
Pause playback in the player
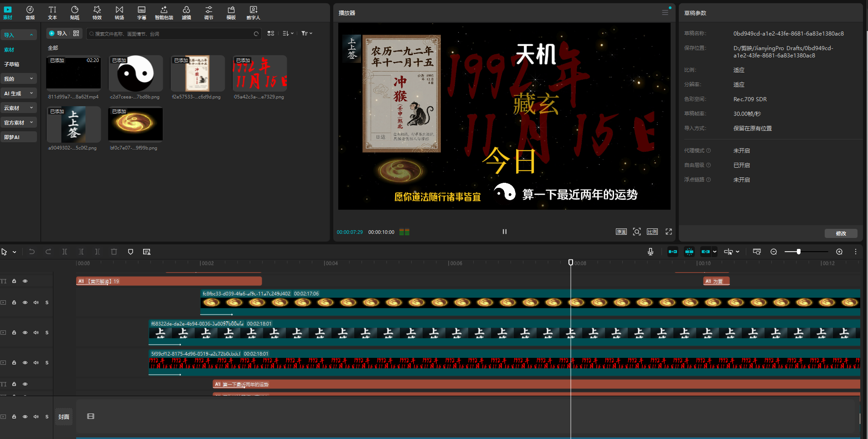(504, 232)
